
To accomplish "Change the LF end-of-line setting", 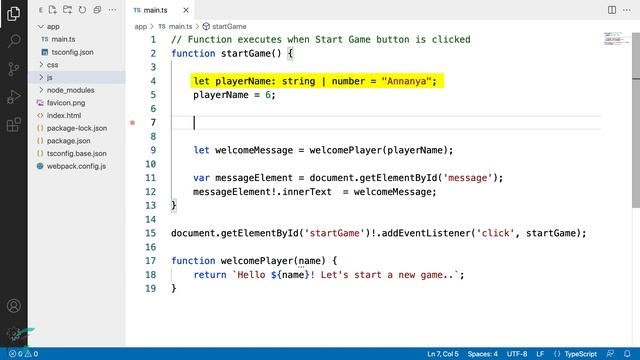I will click(540, 354).
